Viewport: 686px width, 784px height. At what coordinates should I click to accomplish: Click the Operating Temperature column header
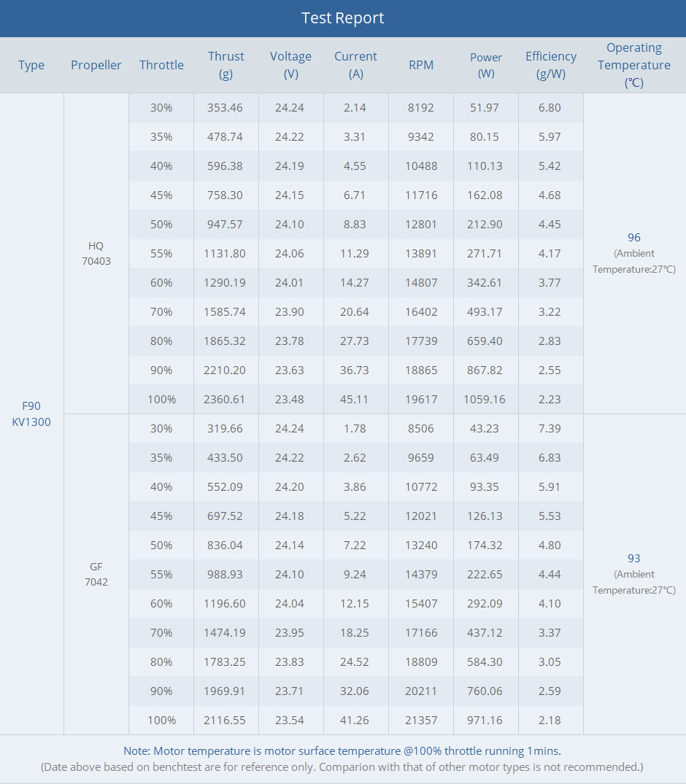click(633, 65)
